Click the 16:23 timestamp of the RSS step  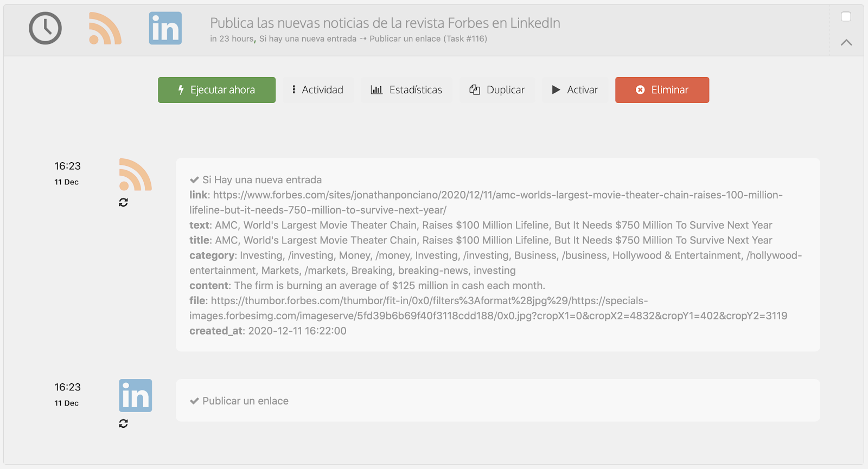[67, 166]
